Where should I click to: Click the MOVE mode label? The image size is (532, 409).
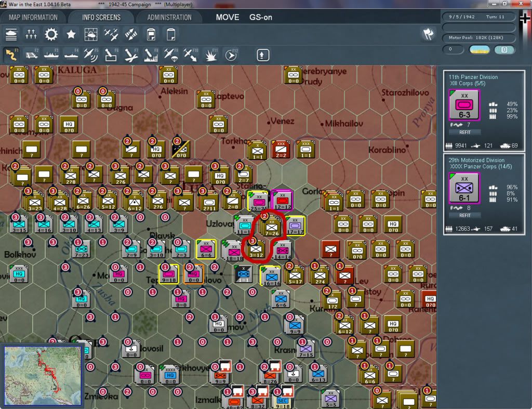[x=228, y=17]
